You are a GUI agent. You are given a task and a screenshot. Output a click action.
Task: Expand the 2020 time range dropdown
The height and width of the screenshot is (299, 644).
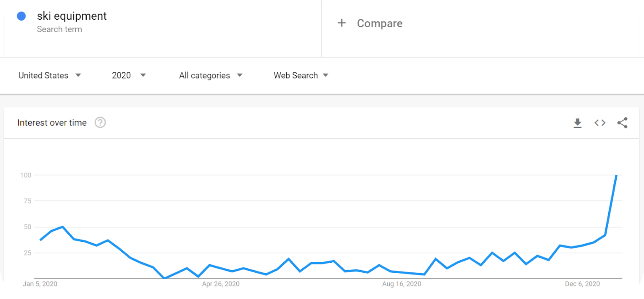pyautogui.click(x=129, y=75)
